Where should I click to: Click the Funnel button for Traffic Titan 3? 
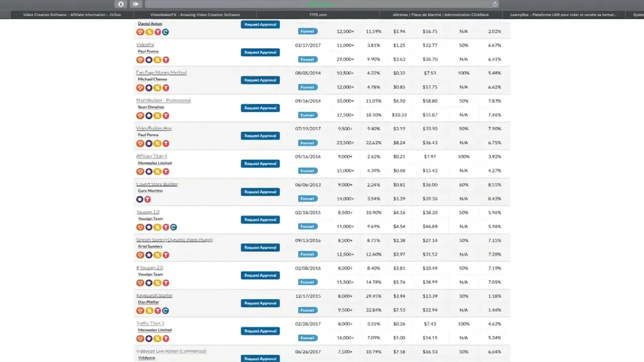point(307,338)
